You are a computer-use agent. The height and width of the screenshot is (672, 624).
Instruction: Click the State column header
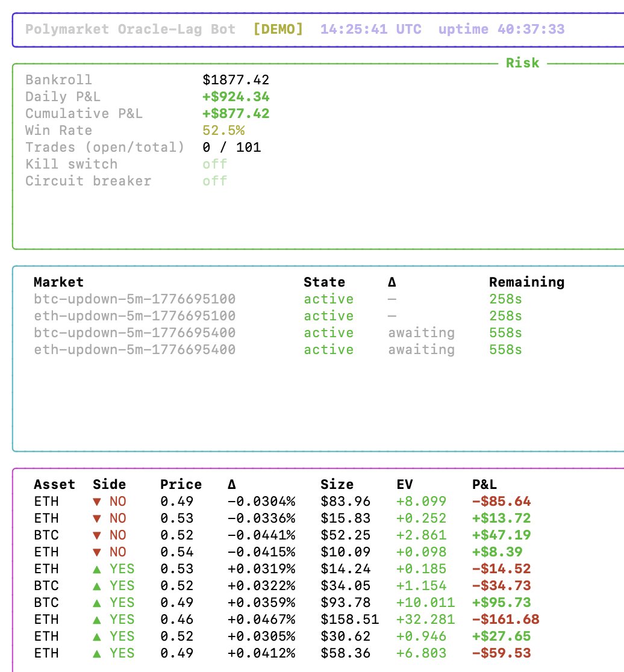325,282
